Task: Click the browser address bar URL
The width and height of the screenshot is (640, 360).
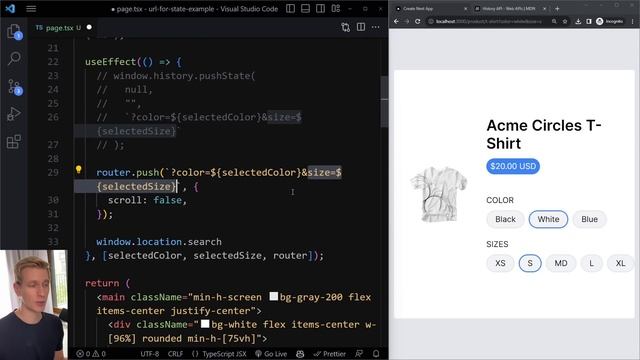Action: tap(488, 21)
